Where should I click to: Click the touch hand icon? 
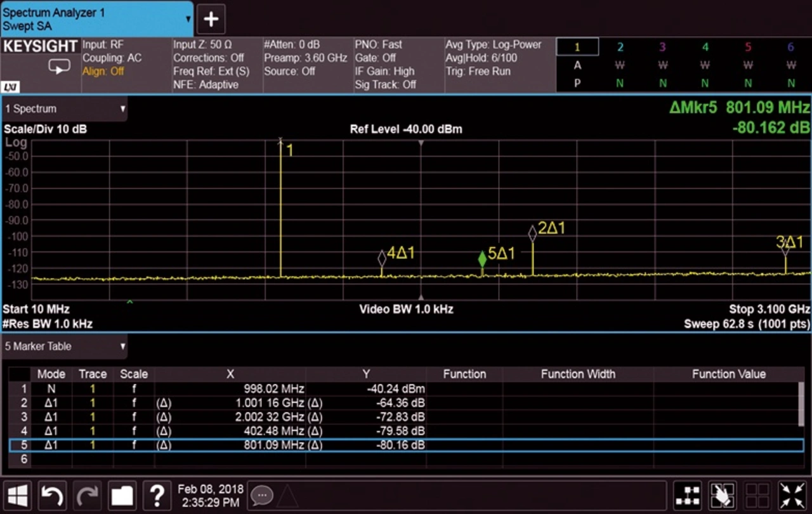tap(722, 496)
